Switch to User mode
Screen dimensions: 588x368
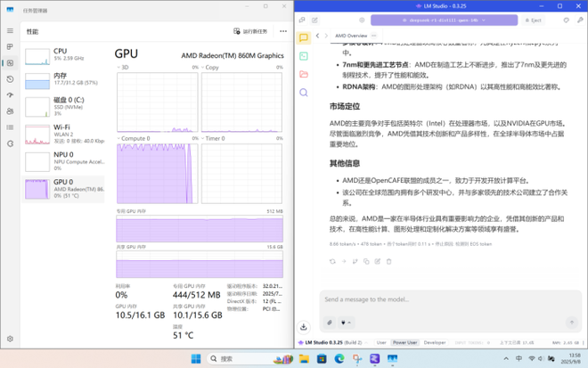381,342
